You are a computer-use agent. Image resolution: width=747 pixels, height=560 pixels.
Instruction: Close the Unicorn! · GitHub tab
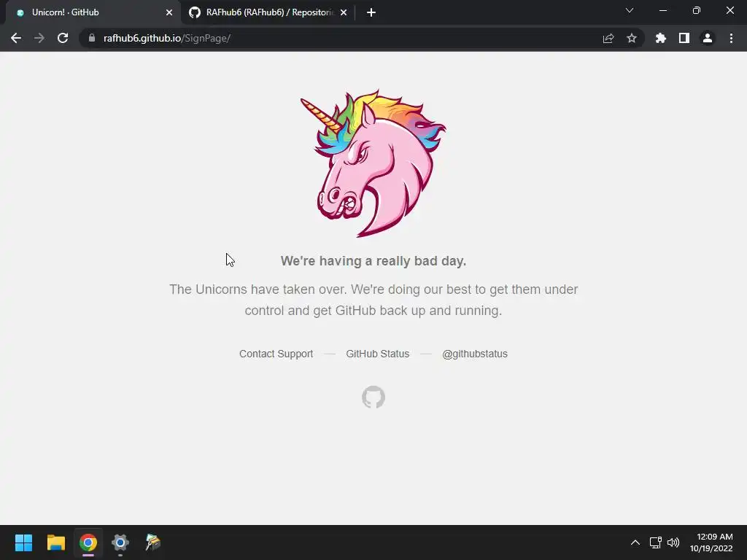[169, 12]
